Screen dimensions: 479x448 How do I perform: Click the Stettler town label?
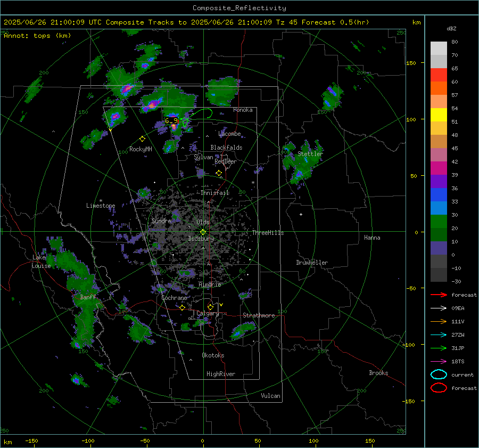pos(310,154)
